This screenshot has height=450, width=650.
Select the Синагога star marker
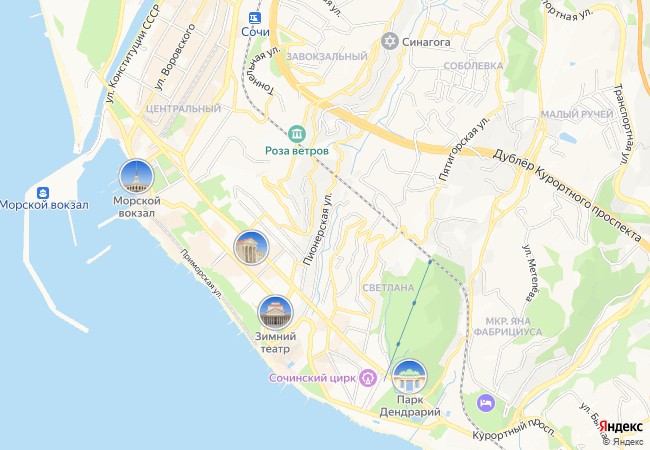(x=389, y=41)
